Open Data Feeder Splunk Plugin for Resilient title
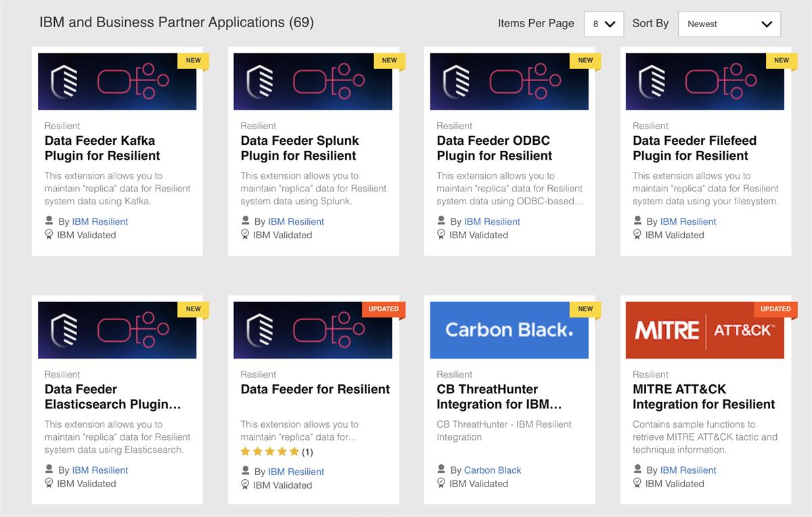 pos(300,148)
